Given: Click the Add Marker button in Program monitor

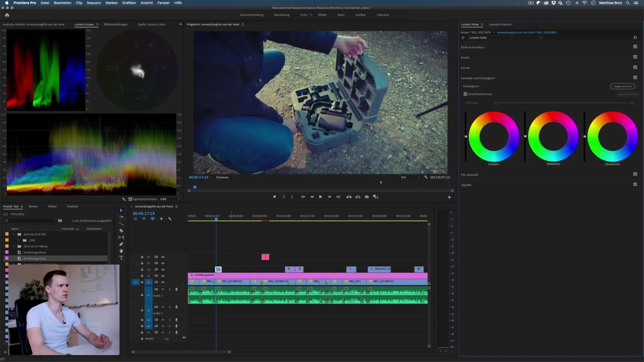Looking at the screenshot, I should [274, 197].
